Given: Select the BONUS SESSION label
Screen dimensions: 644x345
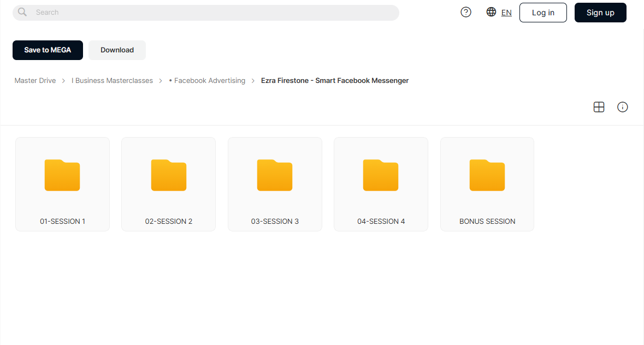Looking at the screenshot, I should 487,222.
